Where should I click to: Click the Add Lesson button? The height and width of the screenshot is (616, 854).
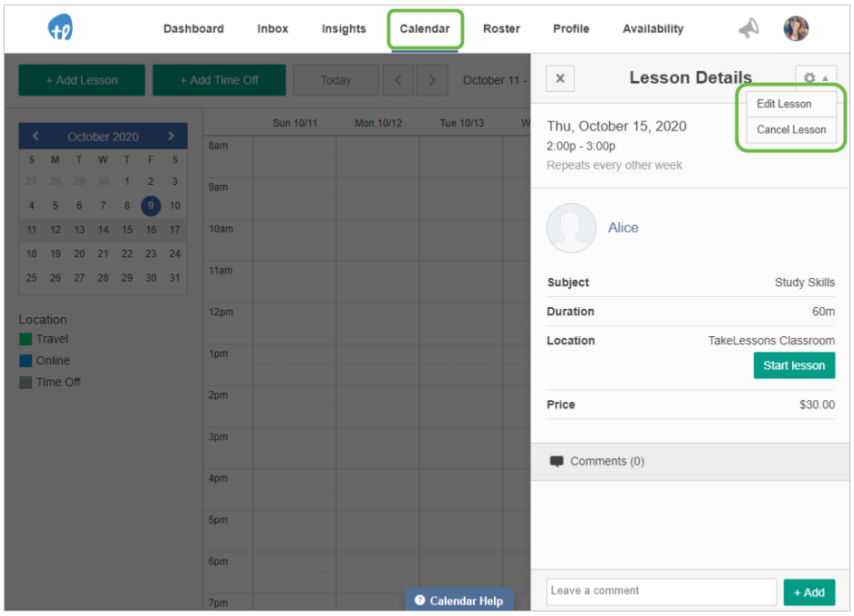click(82, 80)
